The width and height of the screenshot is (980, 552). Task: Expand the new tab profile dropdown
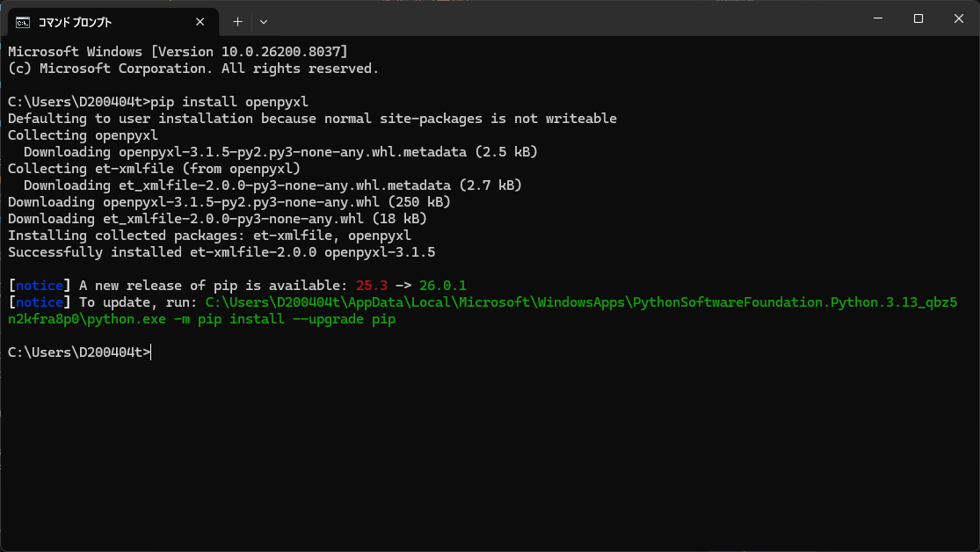click(264, 21)
